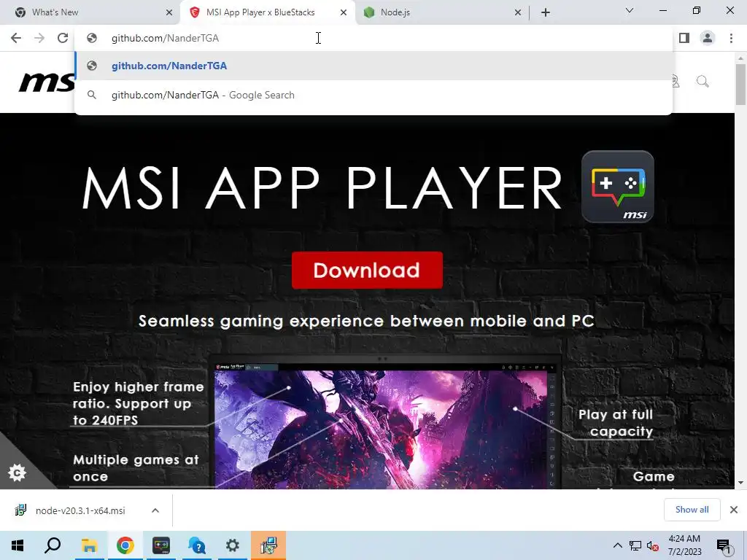
Task: Show hidden system tray icons
Action: pyautogui.click(x=617, y=545)
